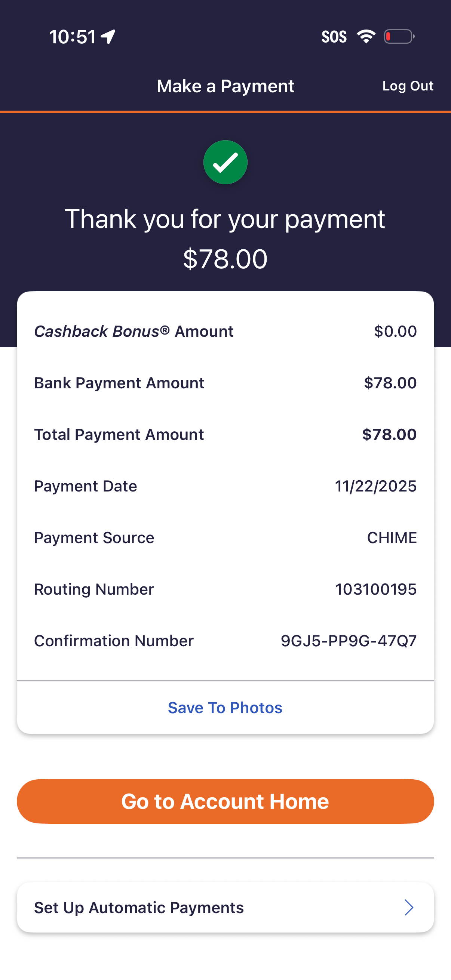Screen dimensions: 451x980
Task: Tap the Total Payment Amount row label
Action: click(x=119, y=434)
